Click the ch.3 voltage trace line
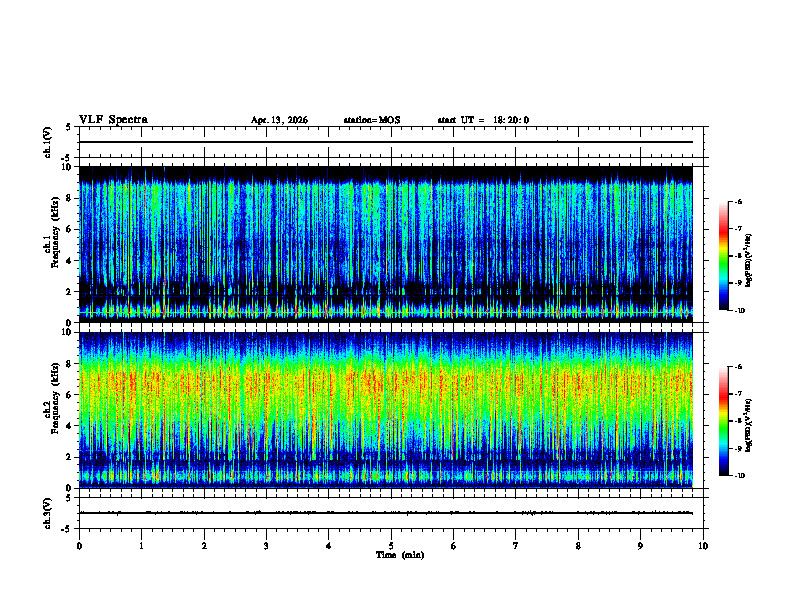The image size is (792, 612). click(386, 513)
